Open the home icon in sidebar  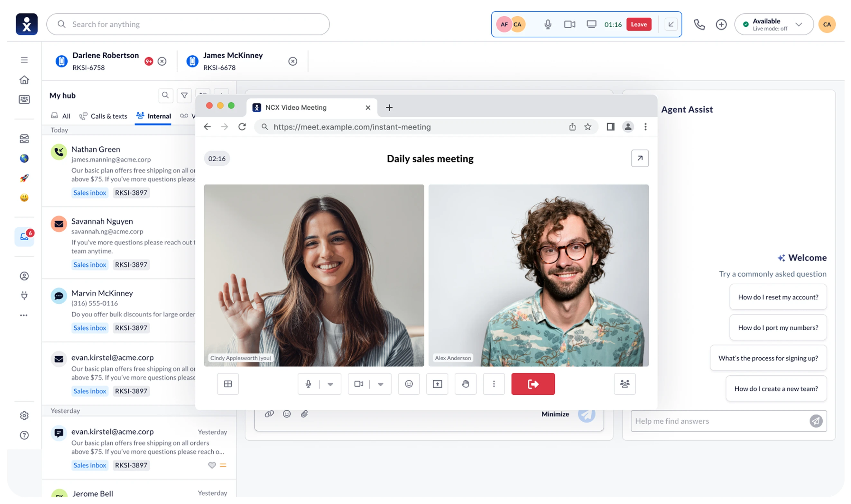coord(24,80)
